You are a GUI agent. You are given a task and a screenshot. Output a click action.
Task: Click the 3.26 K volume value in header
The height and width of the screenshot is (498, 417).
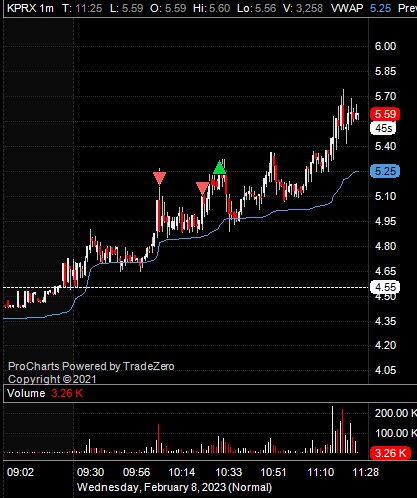[x=67, y=393]
